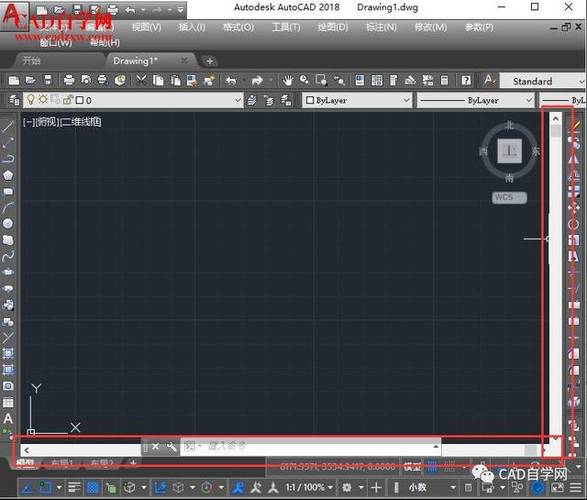Click the Text Style A icon

pyautogui.click(x=489, y=80)
